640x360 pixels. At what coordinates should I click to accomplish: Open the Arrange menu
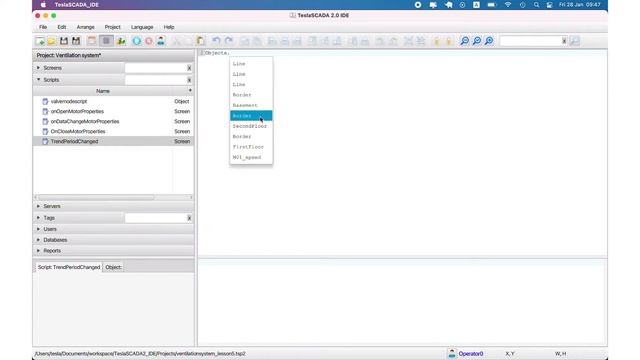click(85, 27)
